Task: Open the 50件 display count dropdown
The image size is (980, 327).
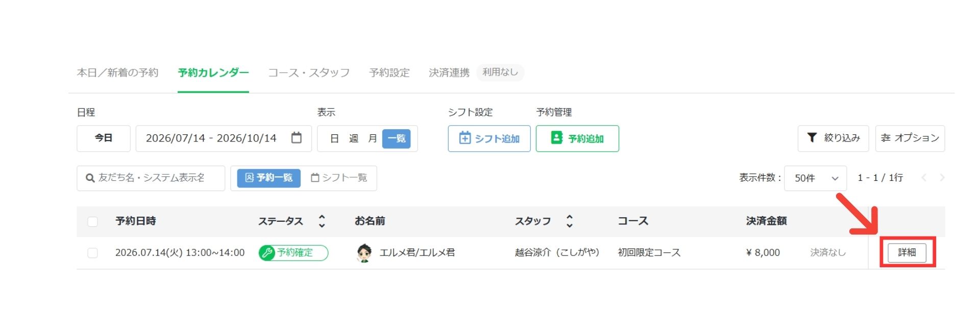Action: coord(815,178)
